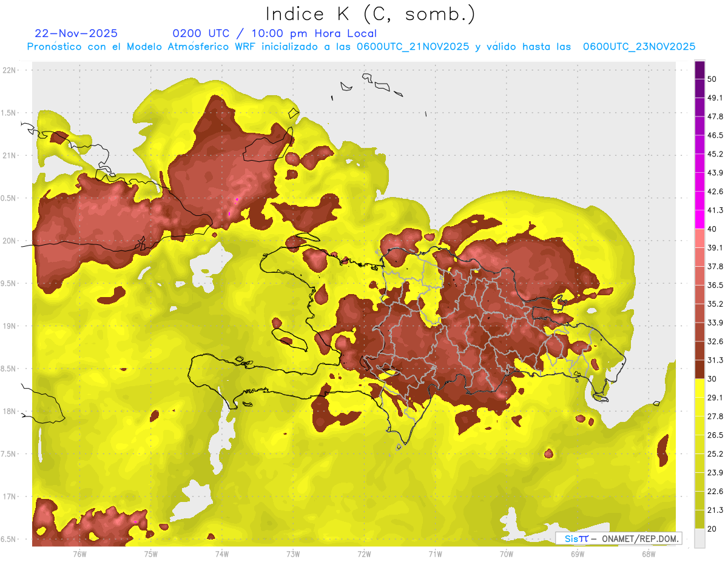
Task: Click the "19N" latitude axis label
Action: (x=9, y=326)
